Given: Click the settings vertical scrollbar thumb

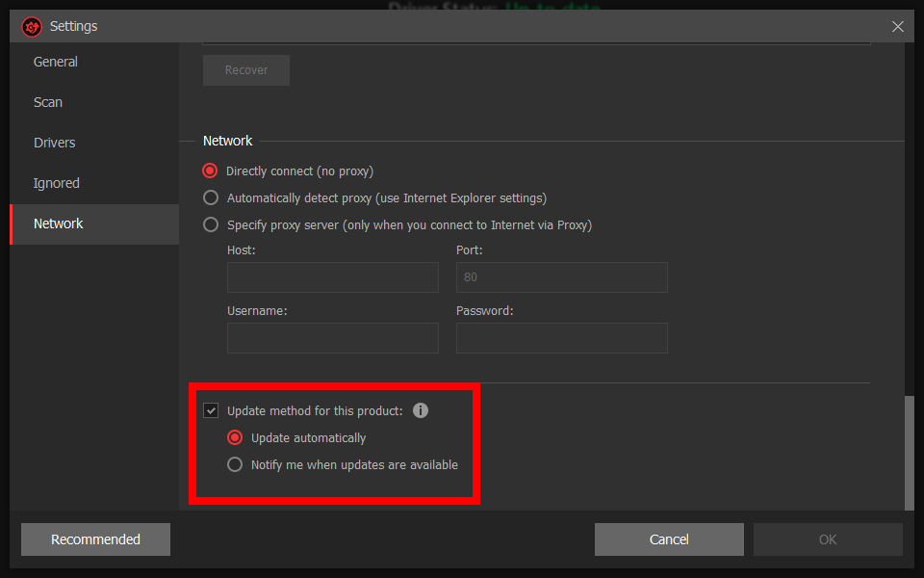Looking at the screenshot, I should (x=909, y=451).
